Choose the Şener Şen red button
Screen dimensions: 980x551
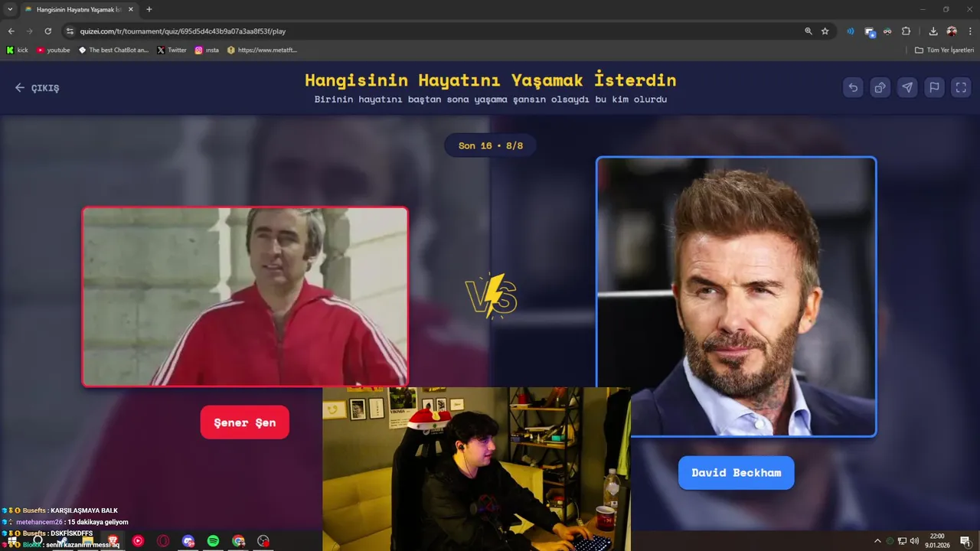[x=245, y=422]
